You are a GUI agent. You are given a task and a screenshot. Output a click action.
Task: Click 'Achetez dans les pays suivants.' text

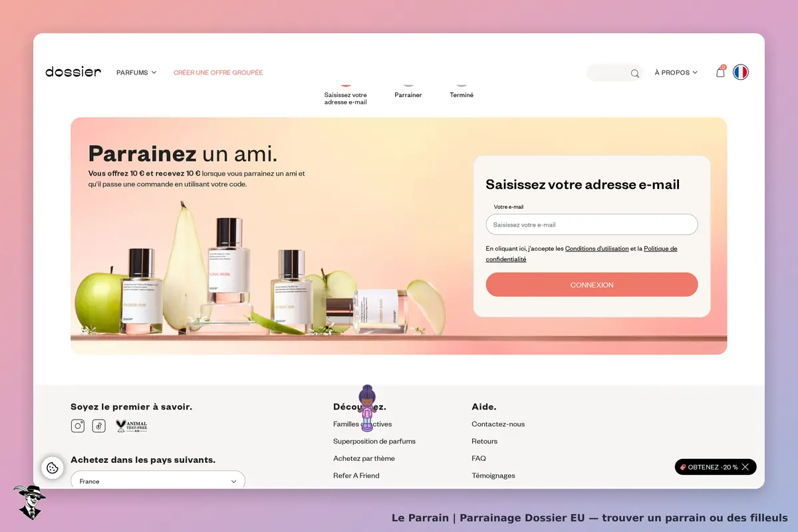[143, 460]
